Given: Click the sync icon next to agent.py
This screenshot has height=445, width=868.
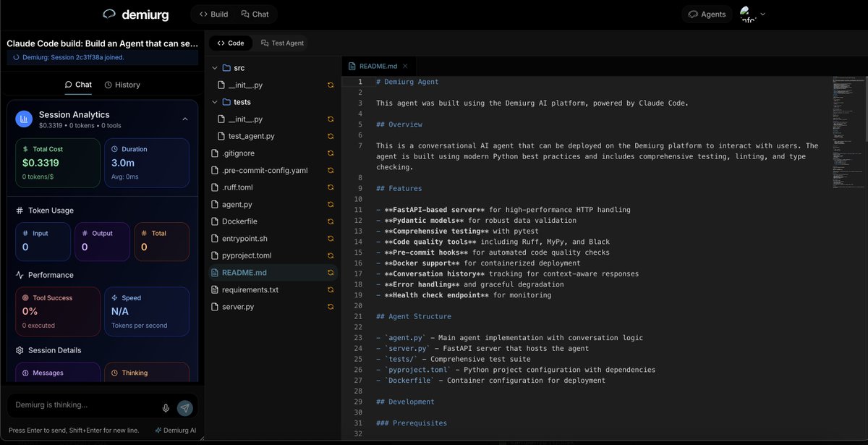Looking at the screenshot, I should (x=331, y=205).
